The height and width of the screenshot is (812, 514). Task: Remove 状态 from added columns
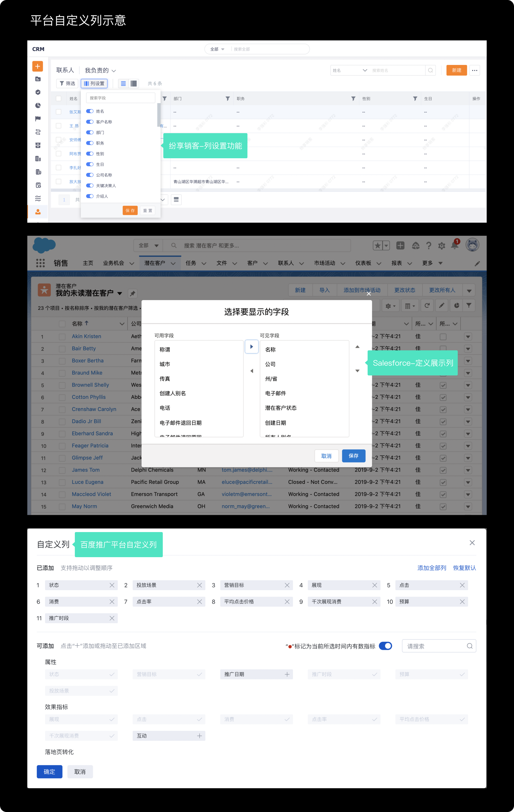pos(112,585)
